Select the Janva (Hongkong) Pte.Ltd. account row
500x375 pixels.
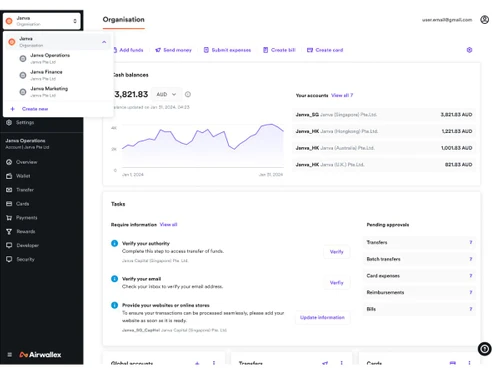point(384,131)
